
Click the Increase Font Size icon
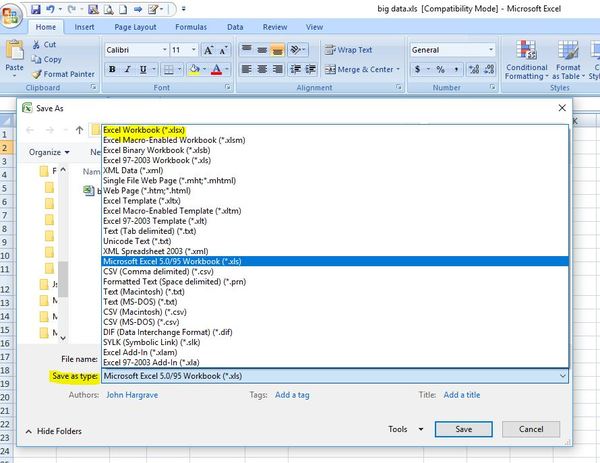(x=209, y=50)
